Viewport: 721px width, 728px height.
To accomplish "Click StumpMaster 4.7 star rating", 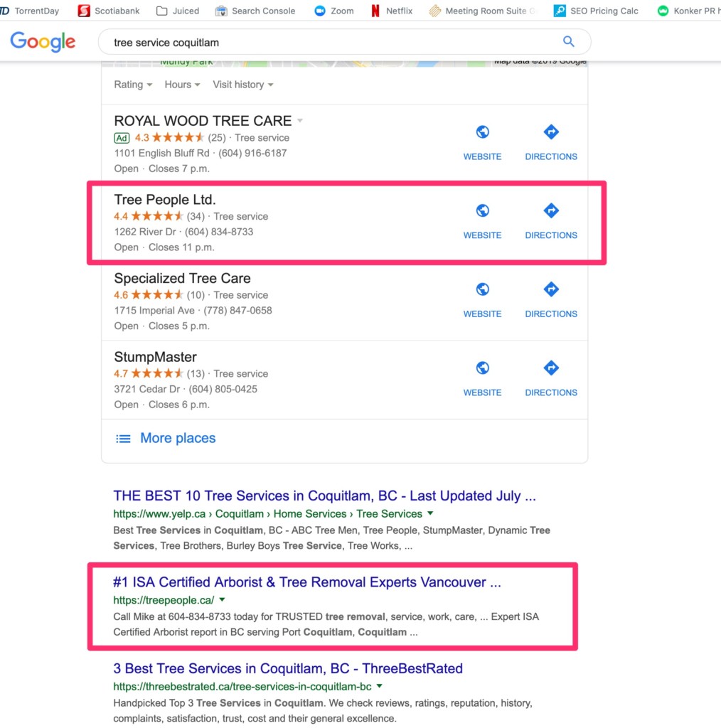I will [149, 373].
